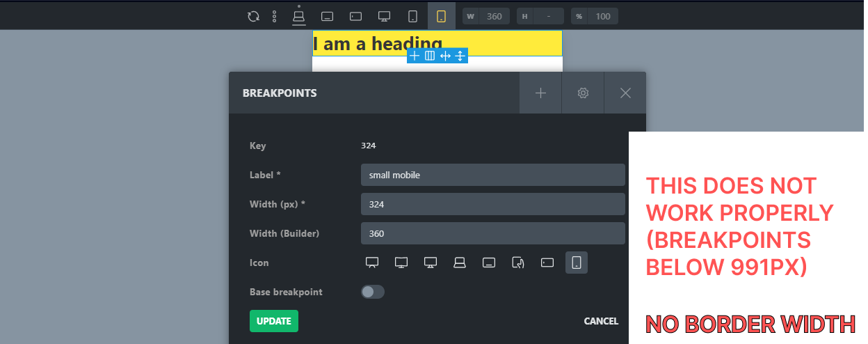Screen dimensions: 868x344
Task: Click the plus icon on heading toolbar
Action: point(415,56)
